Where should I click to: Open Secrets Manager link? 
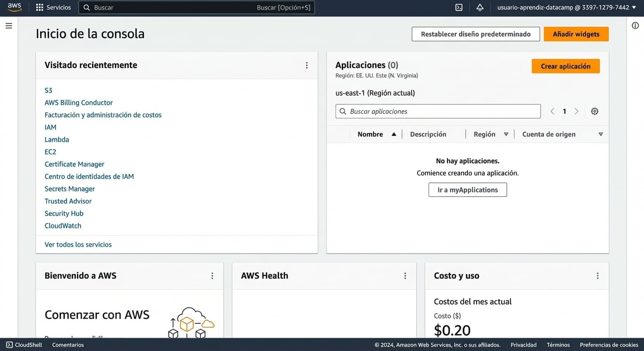tap(70, 189)
